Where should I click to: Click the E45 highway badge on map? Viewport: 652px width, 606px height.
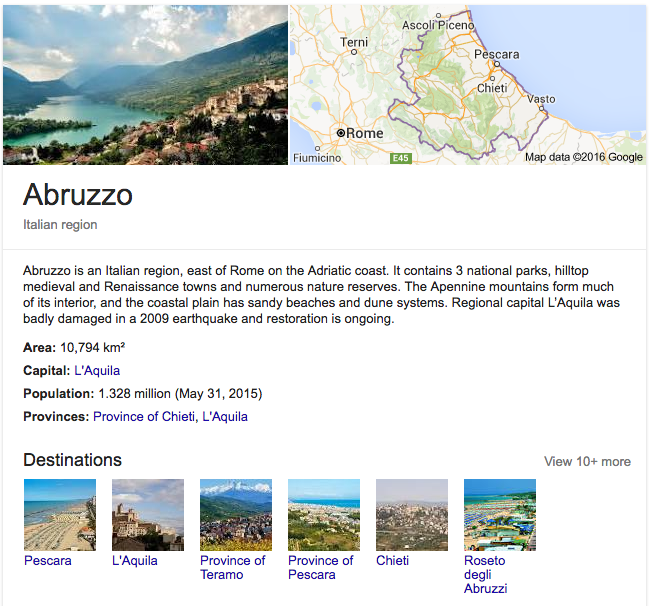(x=401, y=158)
